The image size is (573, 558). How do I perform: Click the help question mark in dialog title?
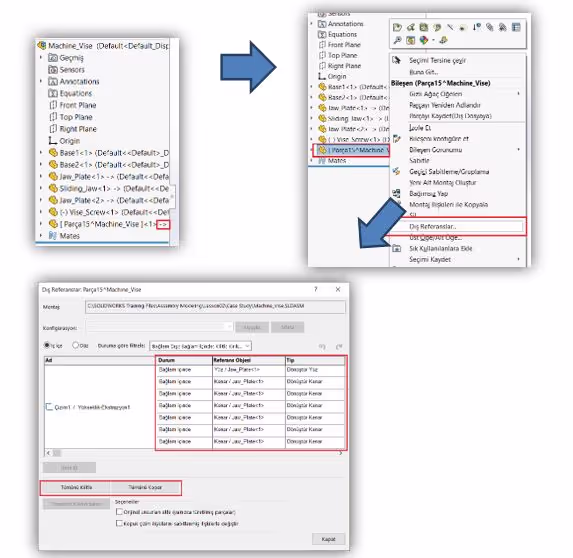(x=316, y=289)
